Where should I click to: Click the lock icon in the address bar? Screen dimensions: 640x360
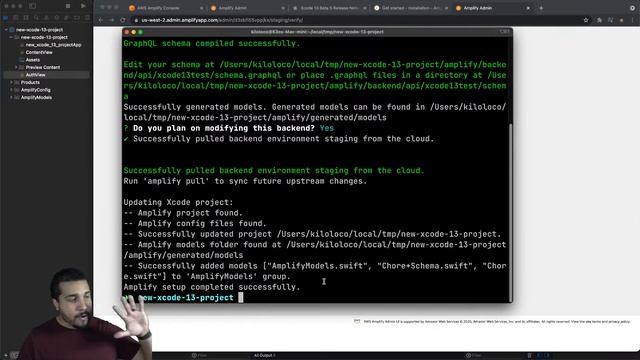(x=137, y=20)
